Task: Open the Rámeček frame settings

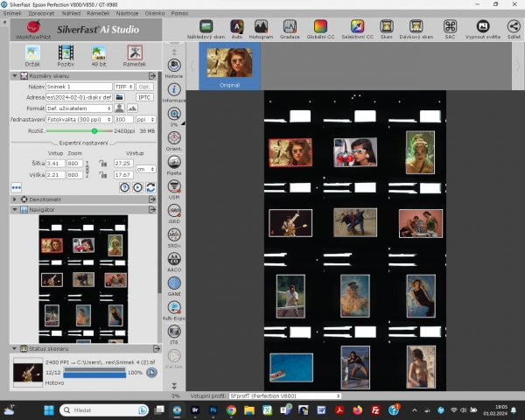Action: coord(135,56)
